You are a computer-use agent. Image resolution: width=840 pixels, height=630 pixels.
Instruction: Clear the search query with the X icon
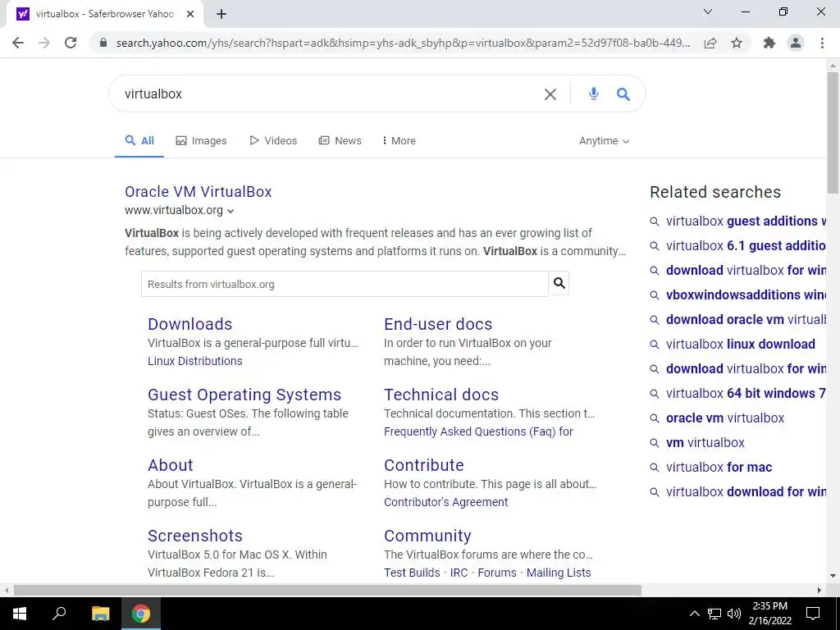coord(550,94)
